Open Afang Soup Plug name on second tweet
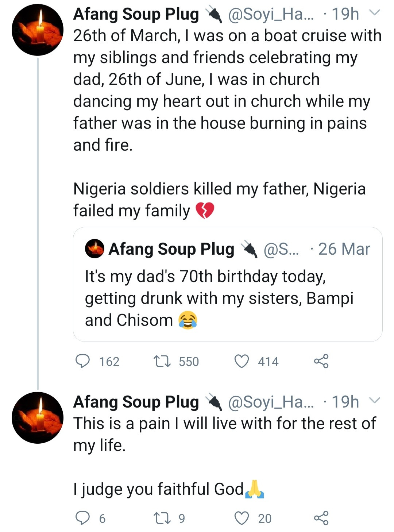The width and height of the screenshot is (394, 532). point(136,402)
